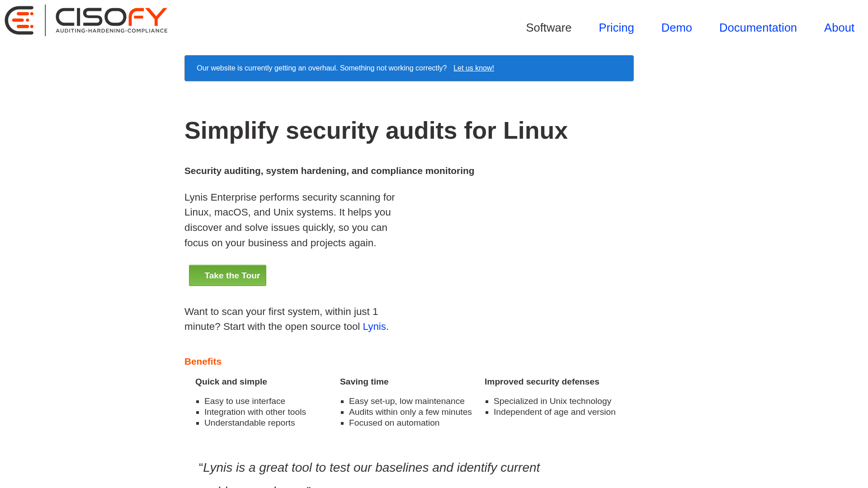Viewport: 868px width, 488px height.
Task: Open the Demo section
Action: 676,28
